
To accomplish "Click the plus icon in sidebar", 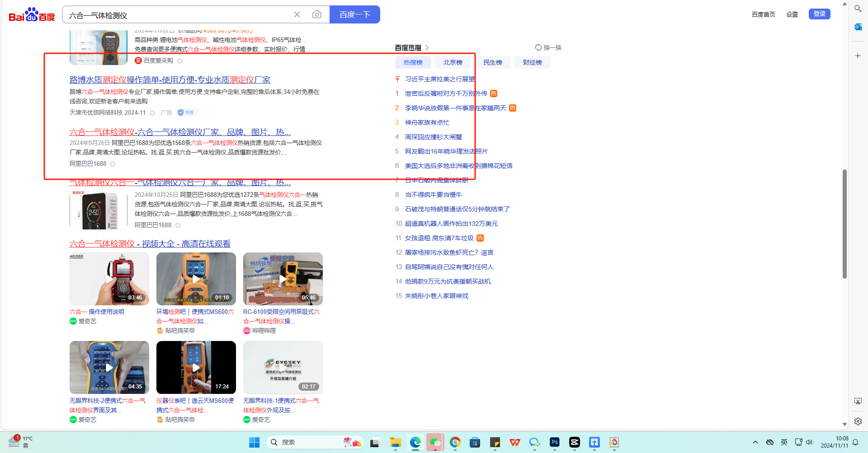I will tap(858, 56).
